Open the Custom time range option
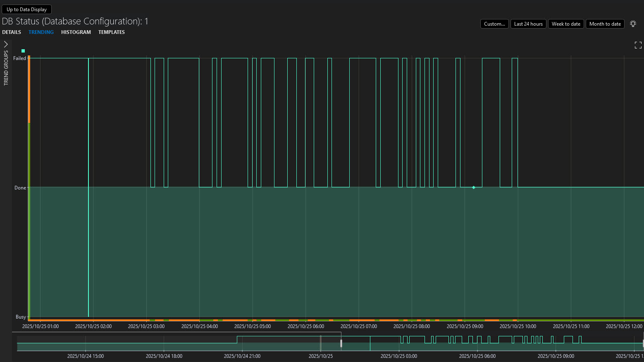 click(494, 24)
